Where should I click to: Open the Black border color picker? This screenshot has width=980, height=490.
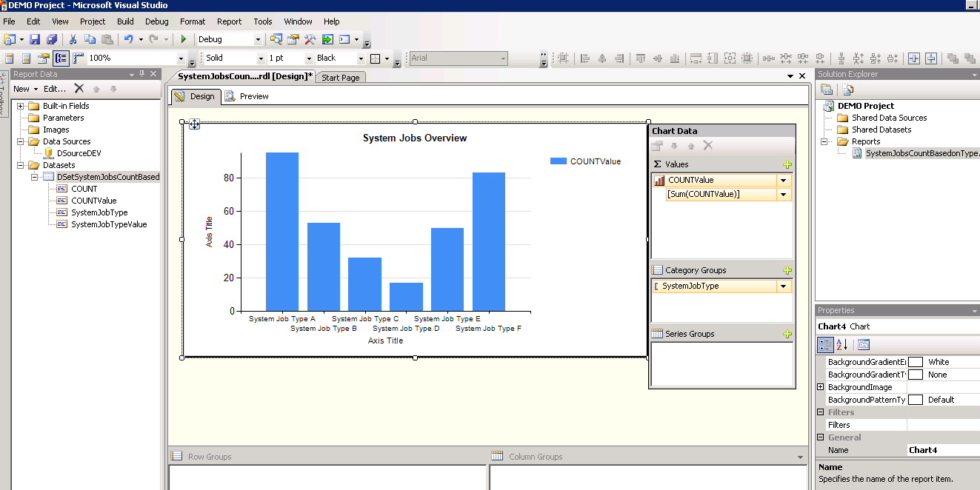(x=361, y=58)
